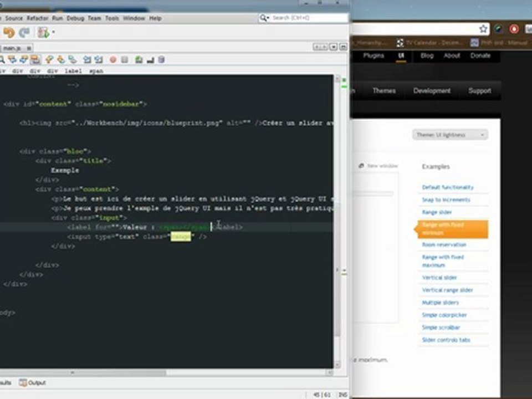Click the Undo arrow in NetBeans toolbar
Screen dimensions: 532x399
(x=9, y=33)
